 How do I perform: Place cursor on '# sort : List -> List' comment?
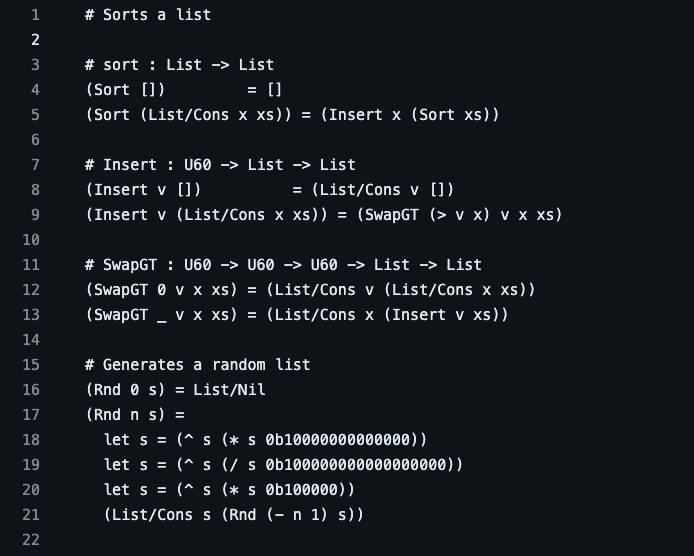click(179, 65)
